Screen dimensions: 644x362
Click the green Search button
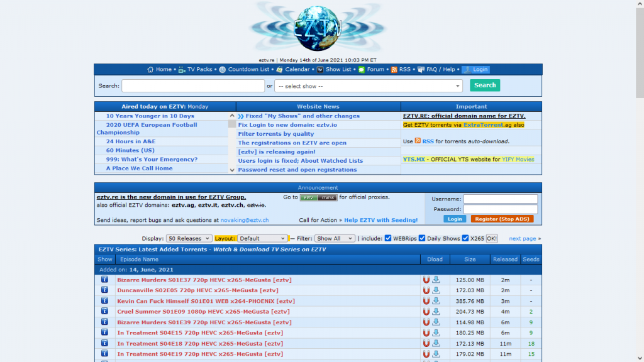pyautogui.click(x=485, y=85)
